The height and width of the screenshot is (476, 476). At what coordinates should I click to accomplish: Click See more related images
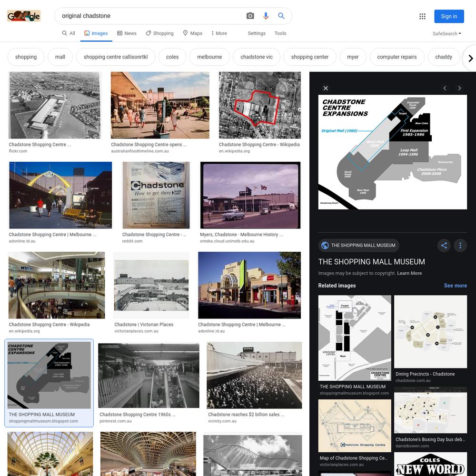click(x=456, y=285)
